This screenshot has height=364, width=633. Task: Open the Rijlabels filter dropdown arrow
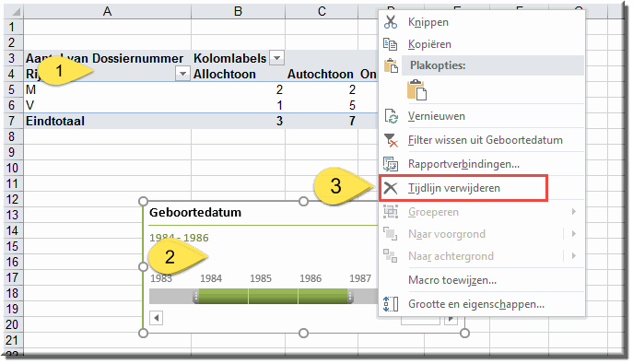pos(182,74)
